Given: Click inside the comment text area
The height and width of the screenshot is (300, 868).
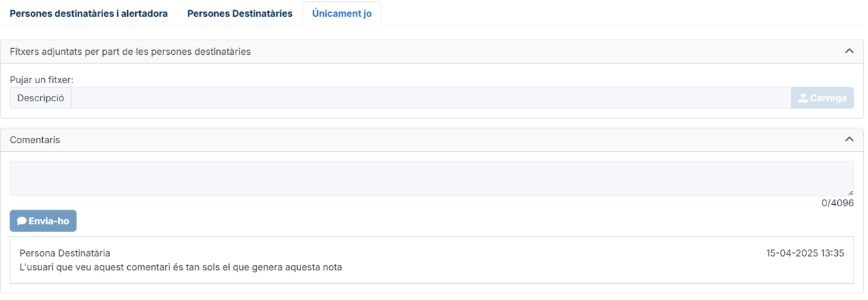Looking at the screenshot, I should [432, 178].
